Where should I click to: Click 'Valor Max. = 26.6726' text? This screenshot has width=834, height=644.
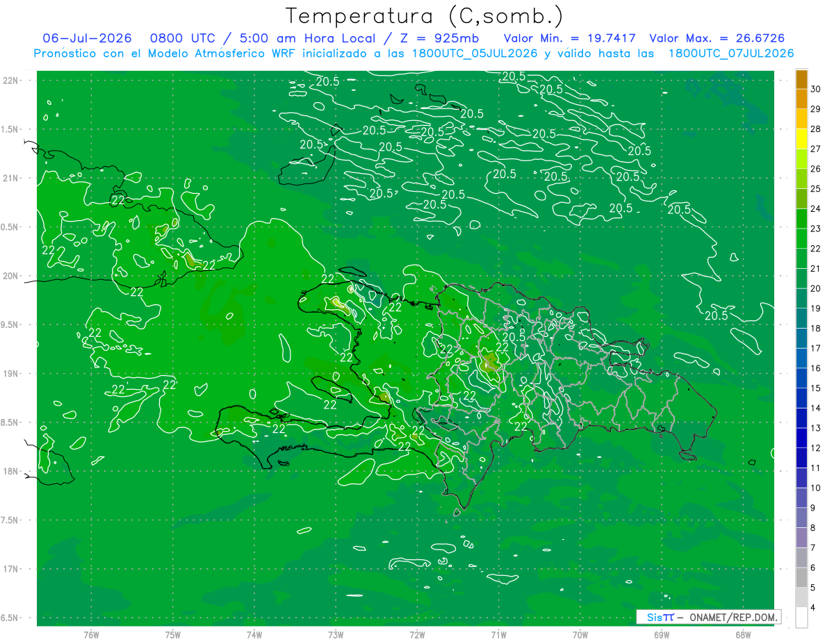tap(717, 38)
